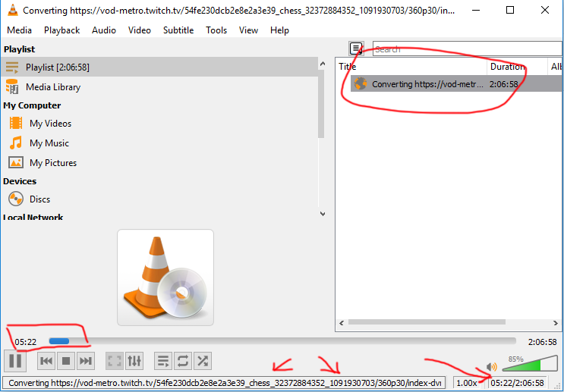Toggle fullscreen video mode

(114, 361)
